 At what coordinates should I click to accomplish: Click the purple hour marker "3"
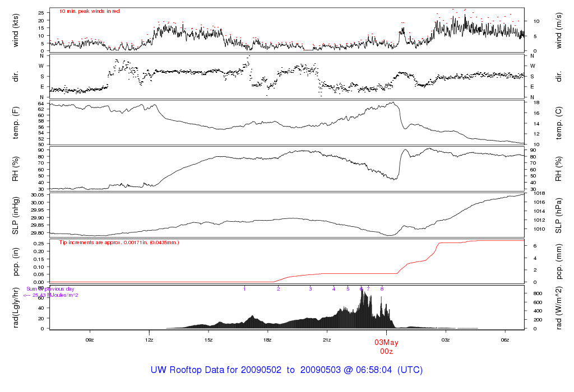pos(311,289)
